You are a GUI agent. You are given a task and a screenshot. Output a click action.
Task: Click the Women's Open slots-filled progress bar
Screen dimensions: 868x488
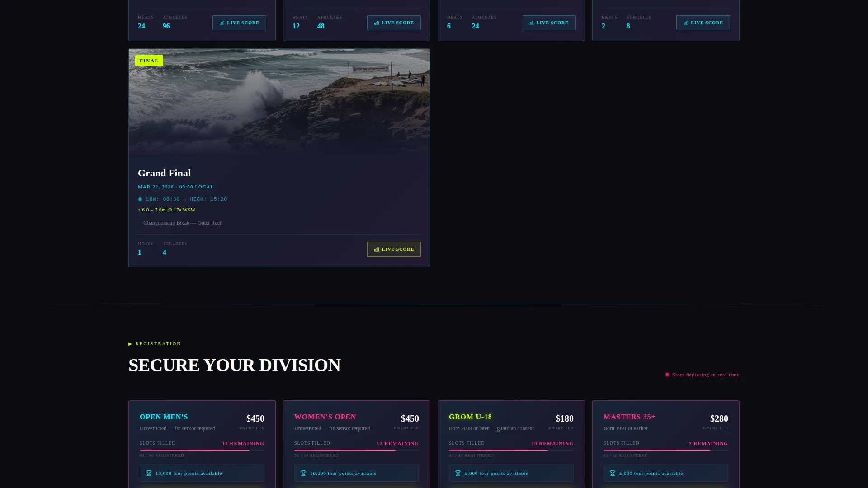click(357, 450)
